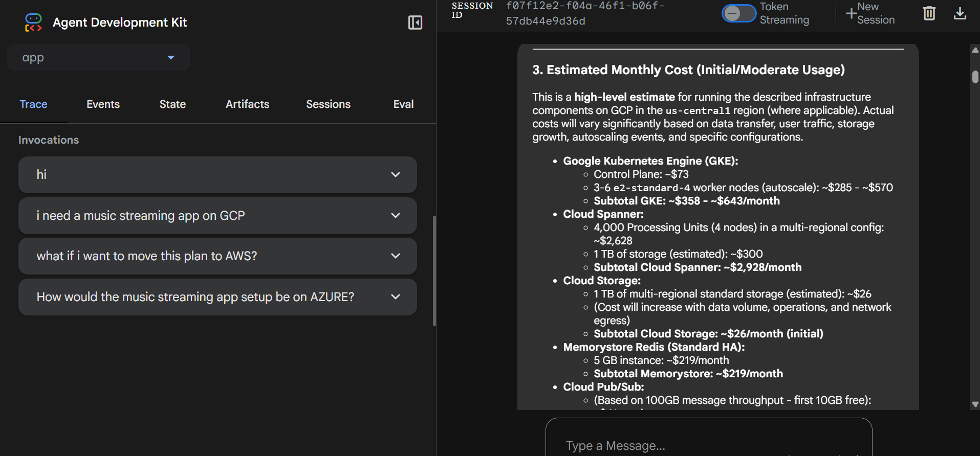
Task: Expand the music streaming app on GCP invocation
Action: point(395,216)
